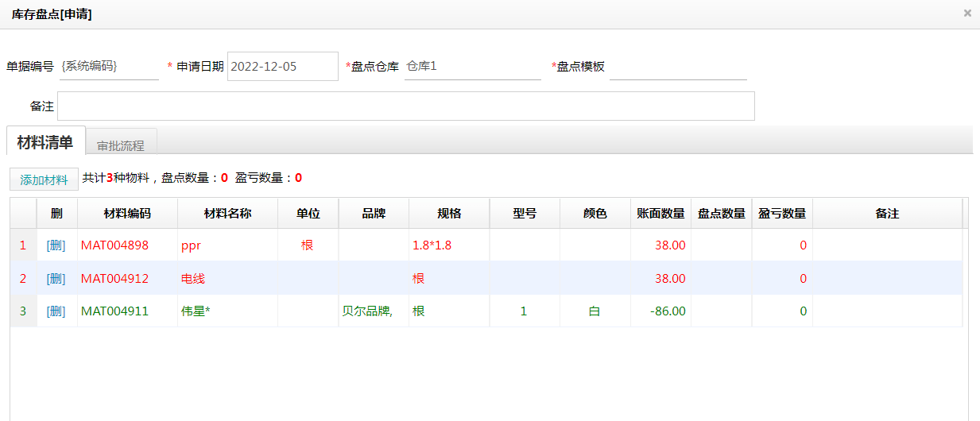Open the 申请日期 date field
980x421 pixels.
[x=282, y=67]
